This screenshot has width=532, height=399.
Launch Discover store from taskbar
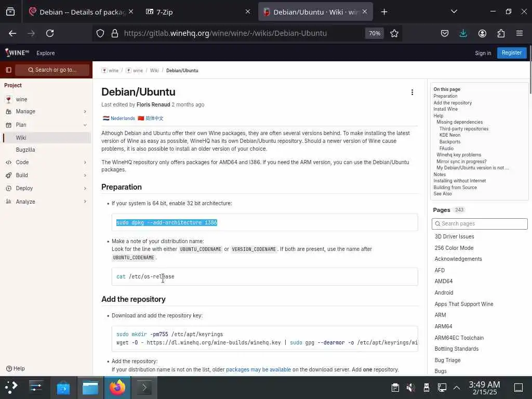pos(63,388)
